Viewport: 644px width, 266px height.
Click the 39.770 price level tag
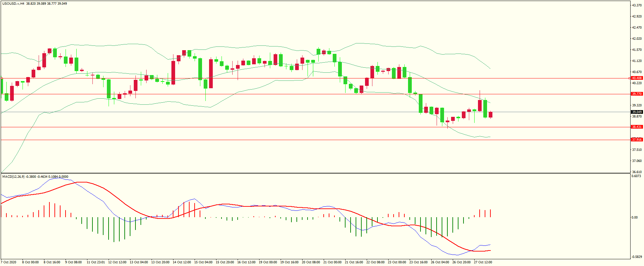point(637,94)
